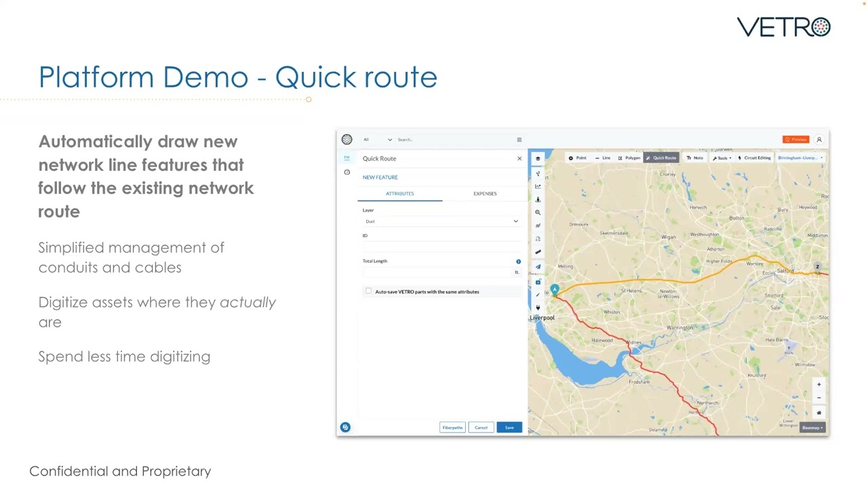Toggle the blue unlock padlock icon
The width and height of the screenshot is (868, 488).
(x=538, y=281)
